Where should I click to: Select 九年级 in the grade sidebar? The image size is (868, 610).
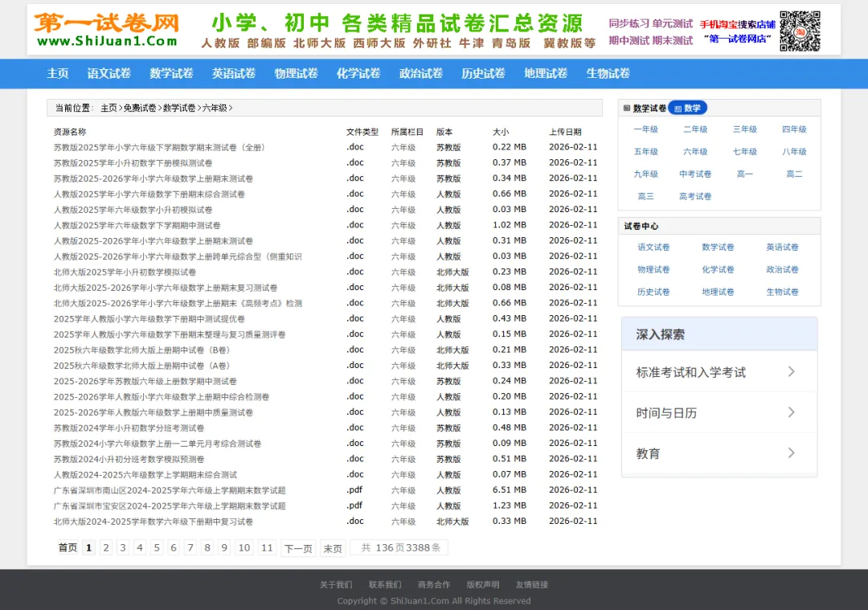[646, 174]
